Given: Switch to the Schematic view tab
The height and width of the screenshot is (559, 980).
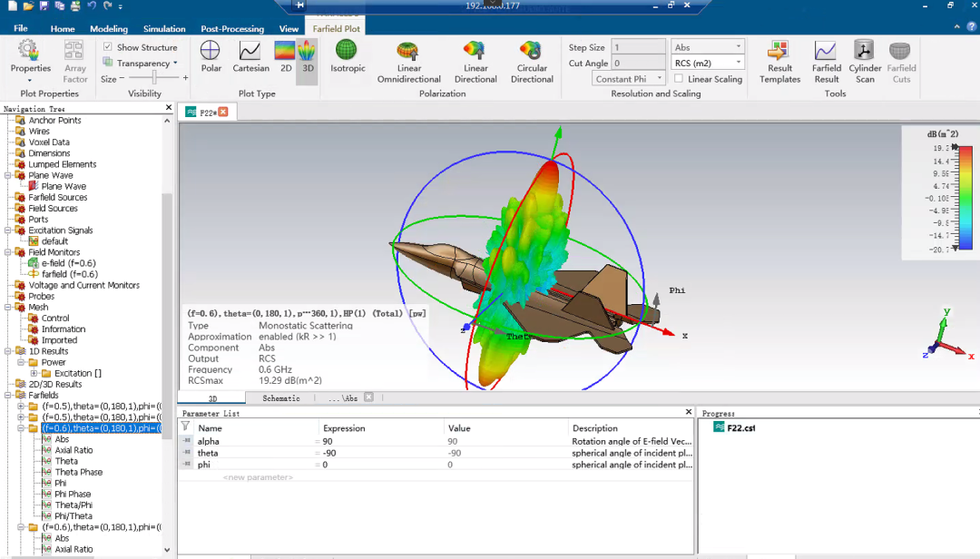Looking at the screenshot, I should 280,398.
